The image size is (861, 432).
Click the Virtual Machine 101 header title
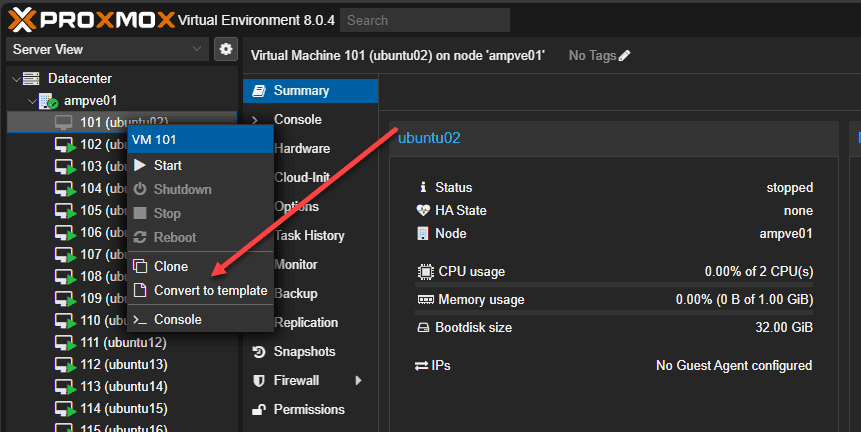tap(398, 55)
